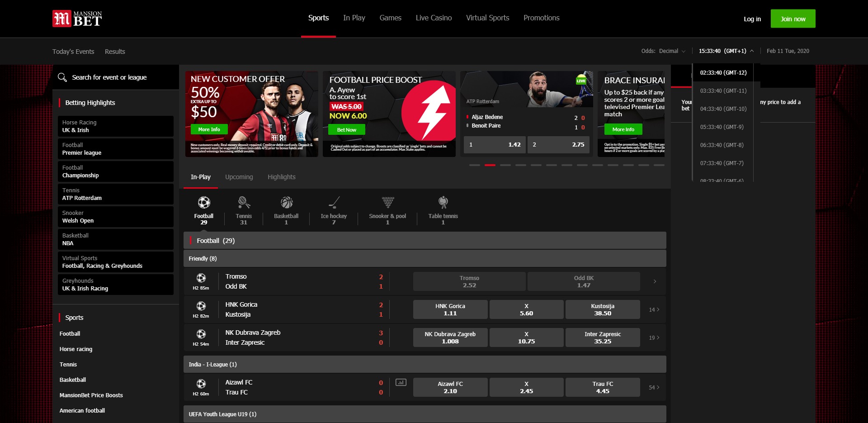Open Horse Racing UK & Irish highlight
The image size is (868, 423).
point(116,126)
